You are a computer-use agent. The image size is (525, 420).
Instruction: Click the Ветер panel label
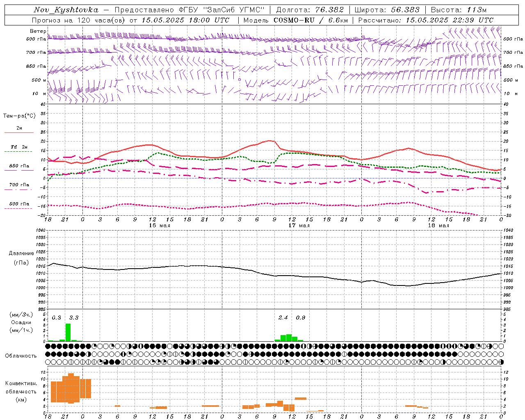pyautogui.click(x=38, y=31)
